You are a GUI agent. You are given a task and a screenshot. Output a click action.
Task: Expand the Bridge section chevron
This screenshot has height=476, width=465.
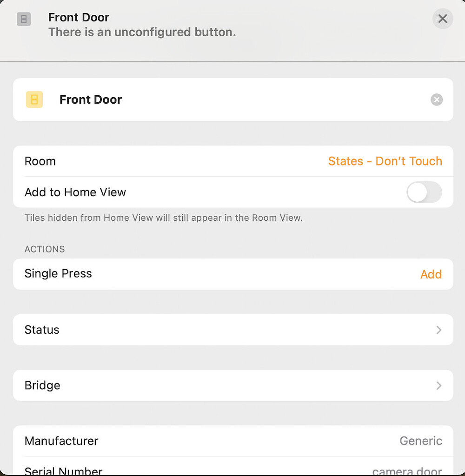pyautogui.click(x=438, y=385)
